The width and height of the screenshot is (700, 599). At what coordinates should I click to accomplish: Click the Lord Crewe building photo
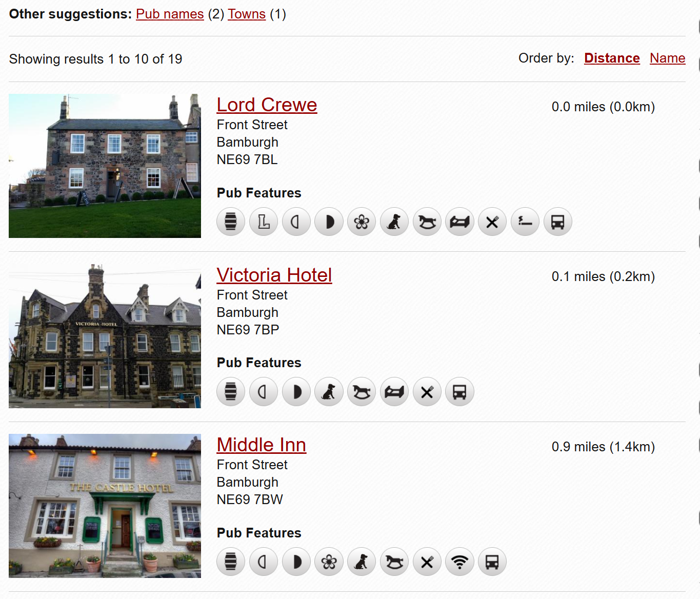[x=105, y=166]
